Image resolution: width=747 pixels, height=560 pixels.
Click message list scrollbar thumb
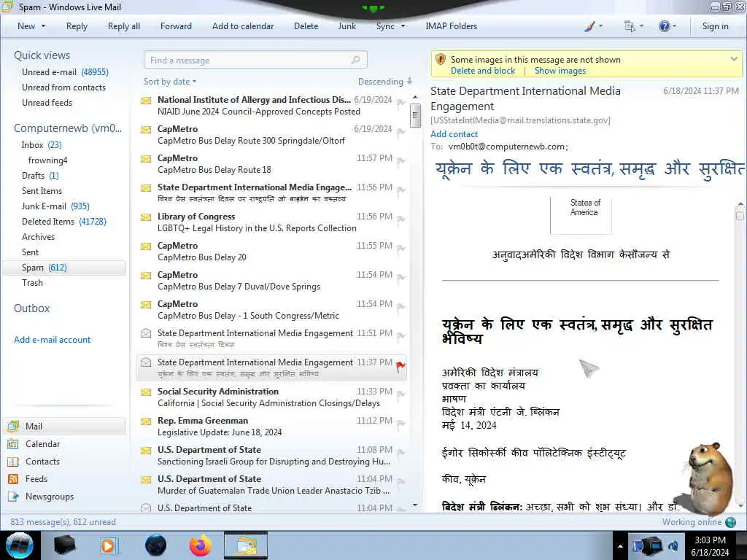point(415,116)
